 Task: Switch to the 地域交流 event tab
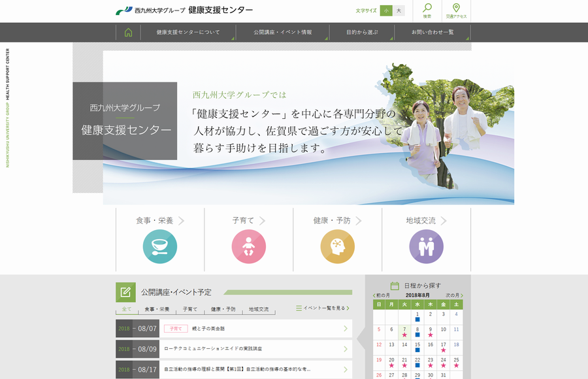(x=258, y=309)
